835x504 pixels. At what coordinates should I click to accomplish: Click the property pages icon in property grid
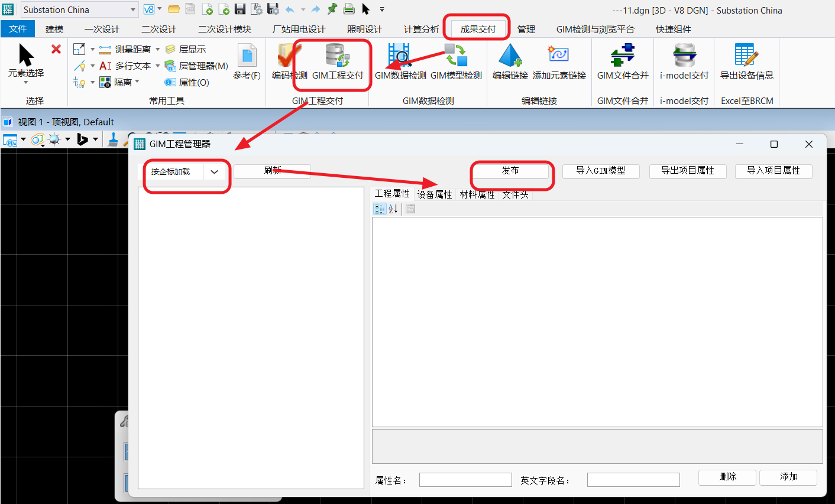click(410, 209)
